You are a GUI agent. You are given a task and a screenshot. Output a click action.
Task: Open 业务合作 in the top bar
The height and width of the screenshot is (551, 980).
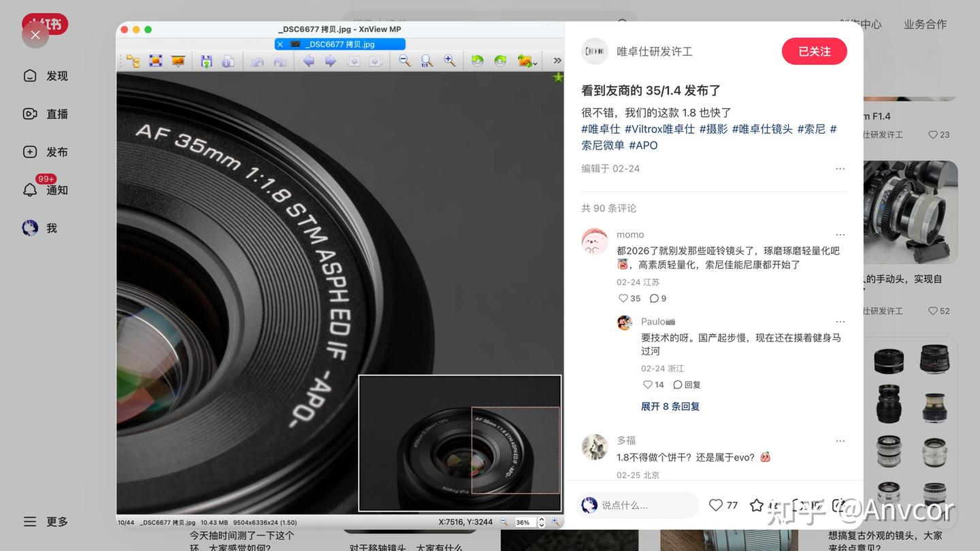click(x=925, y=24)
